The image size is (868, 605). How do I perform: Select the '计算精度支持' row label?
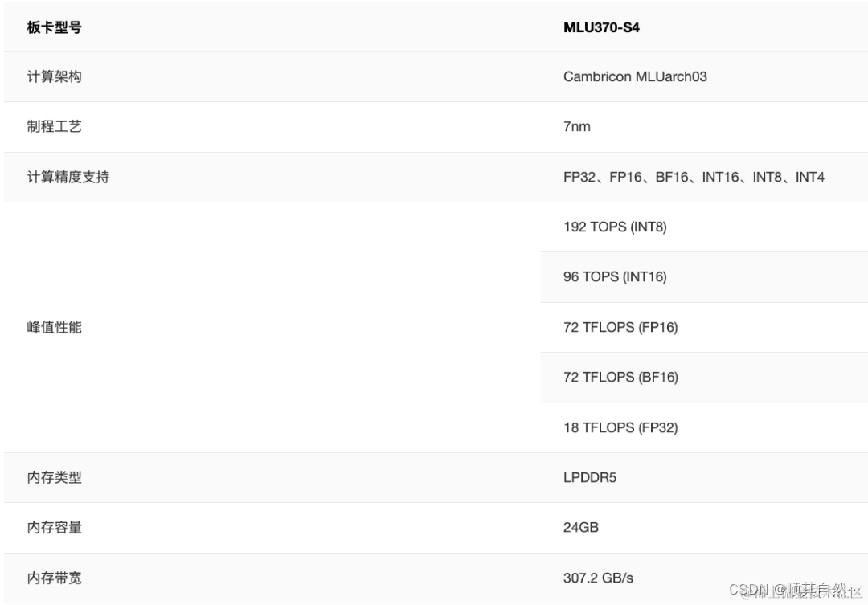[68, 177]
